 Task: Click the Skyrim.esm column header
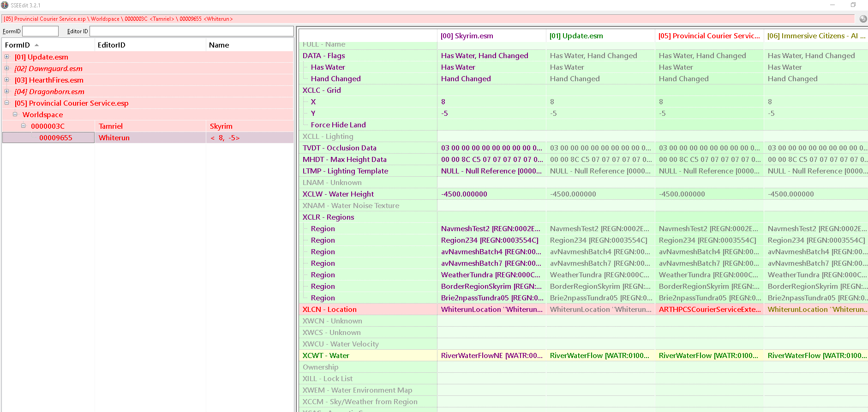tap(467, 36)
